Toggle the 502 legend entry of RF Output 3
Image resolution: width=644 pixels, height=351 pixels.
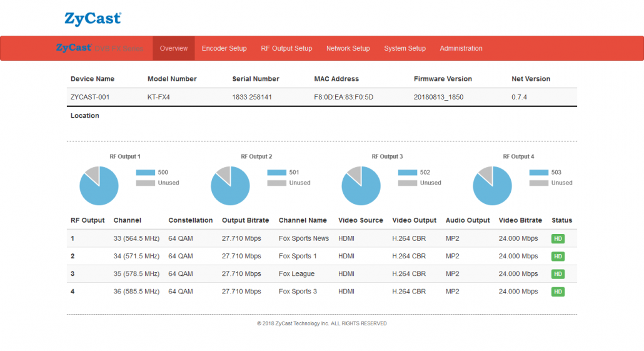[x=415, y=173]
